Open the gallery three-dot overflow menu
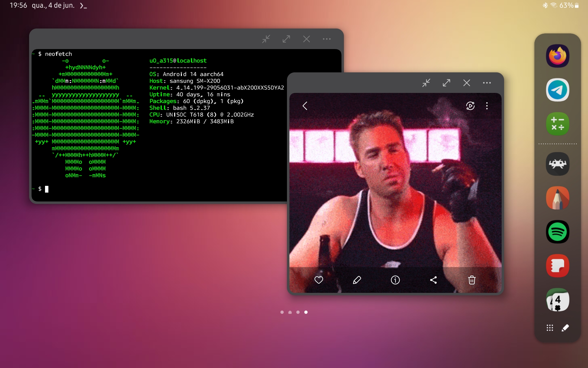 click(487, 106)
